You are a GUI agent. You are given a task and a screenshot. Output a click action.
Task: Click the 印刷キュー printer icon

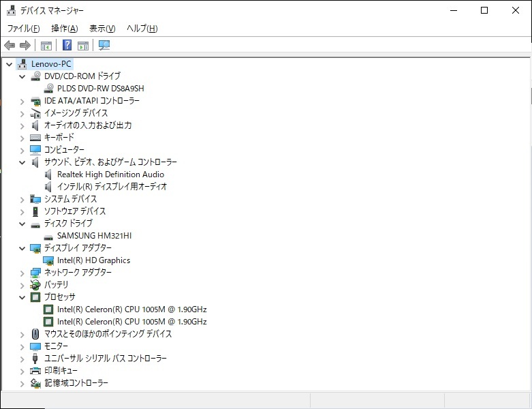(x=35, y=371)
